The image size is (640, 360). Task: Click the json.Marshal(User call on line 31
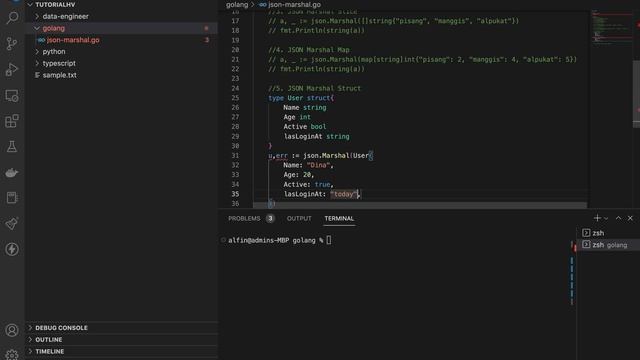tap(337, 156)
